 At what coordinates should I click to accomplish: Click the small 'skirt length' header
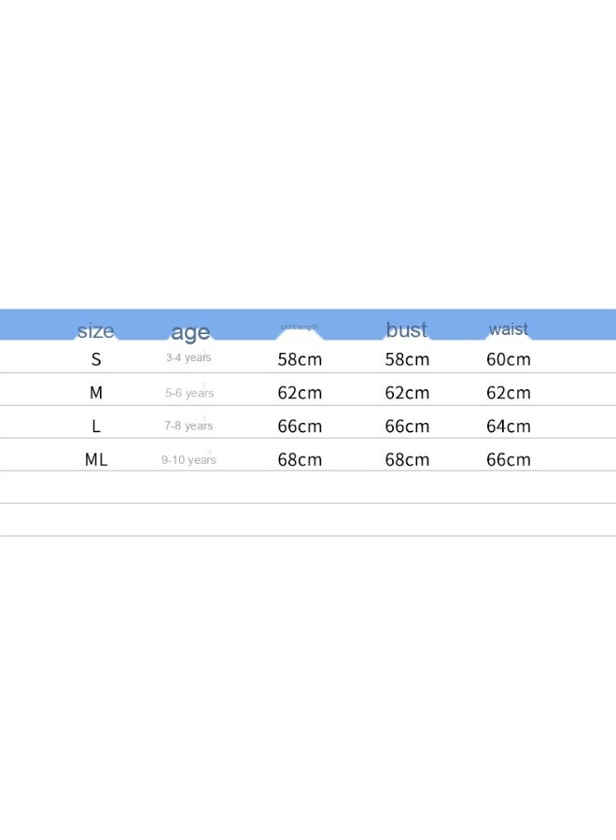(300, 327)
